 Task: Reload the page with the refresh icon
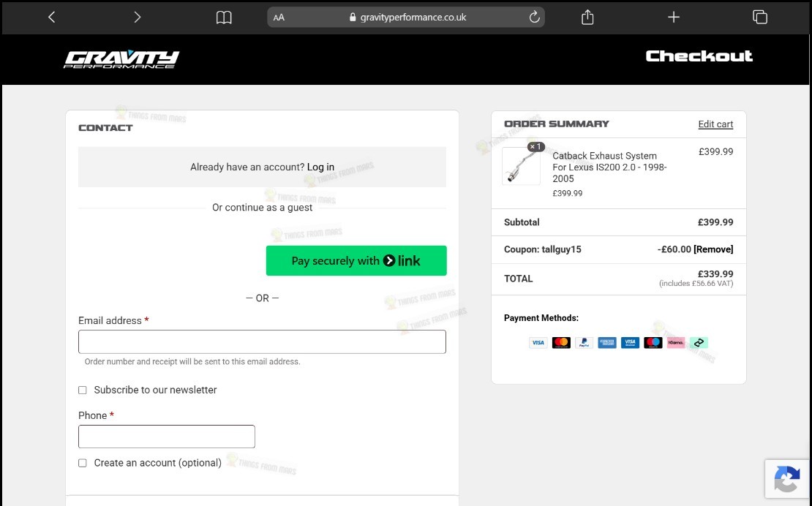[534, 17]
